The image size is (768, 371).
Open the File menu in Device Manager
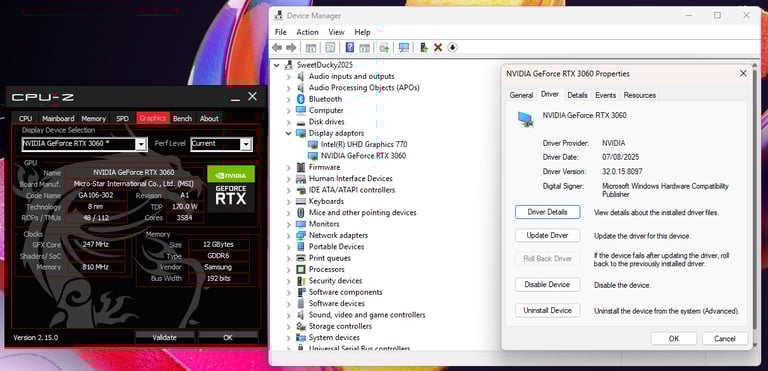281,32
